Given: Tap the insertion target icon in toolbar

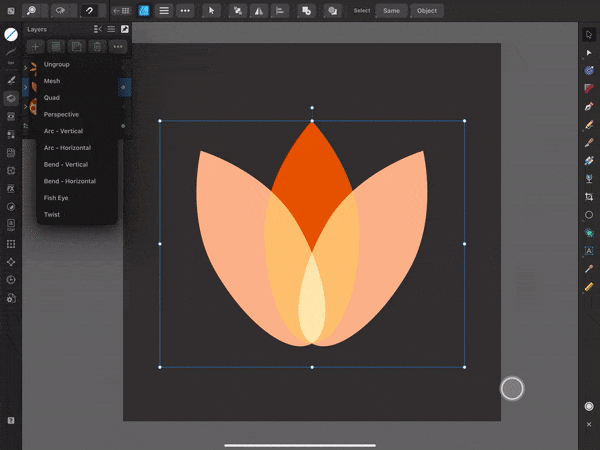Looking at the screenshot, I should (306, 11).
